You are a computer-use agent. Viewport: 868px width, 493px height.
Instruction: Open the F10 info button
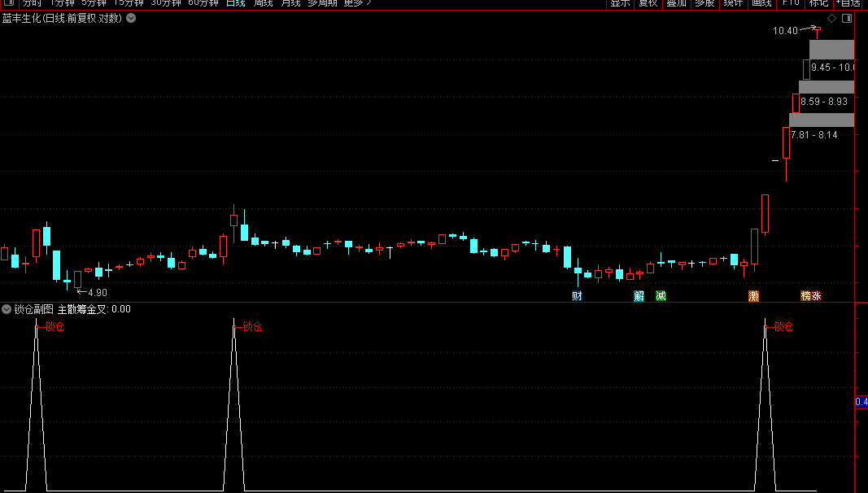(791, 2)
